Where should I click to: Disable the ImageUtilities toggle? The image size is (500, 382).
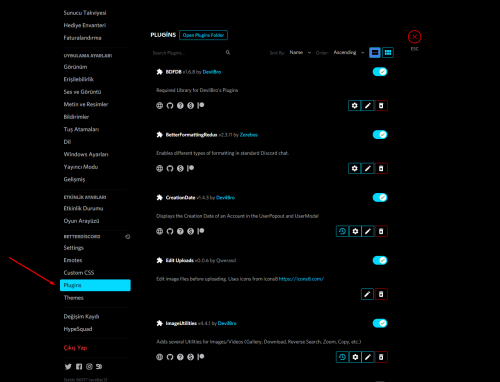(x=380, y=323)
